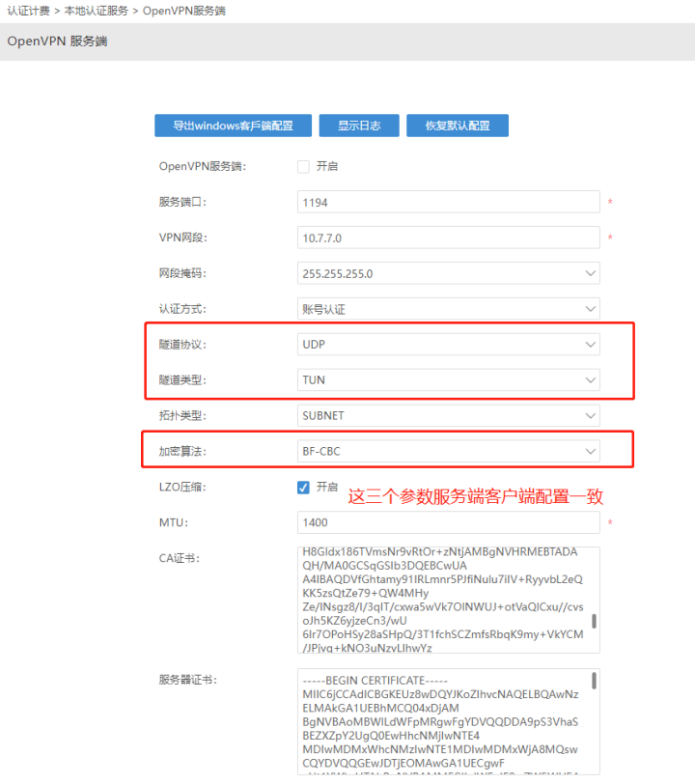695x784 pixels.
Task: Click the 认证计费 breadcrumb link
Action: tap(28, 10)
